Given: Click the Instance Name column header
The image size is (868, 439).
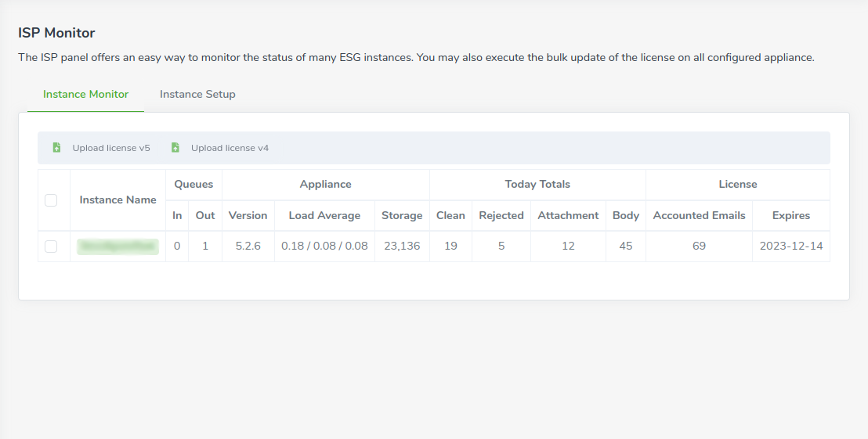Looking at the screenshot, I should click(118, 200).
